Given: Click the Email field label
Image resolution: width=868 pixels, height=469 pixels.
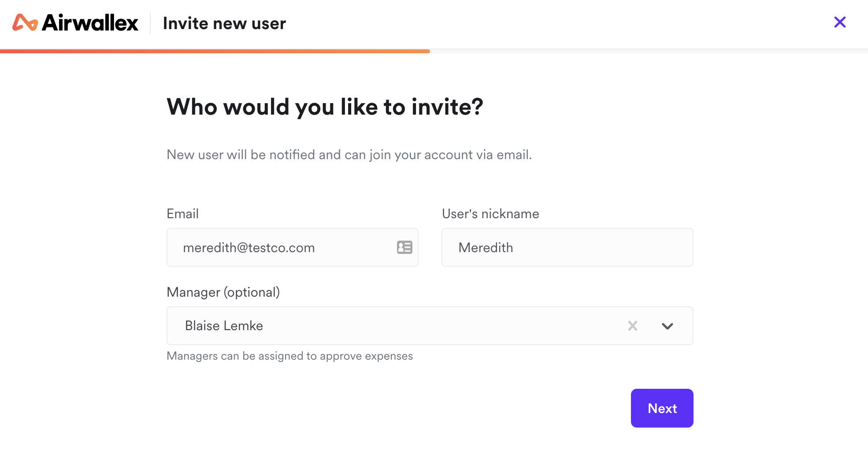Looking at the screenshot, I should pyautogui.click(x=182, y=214).
